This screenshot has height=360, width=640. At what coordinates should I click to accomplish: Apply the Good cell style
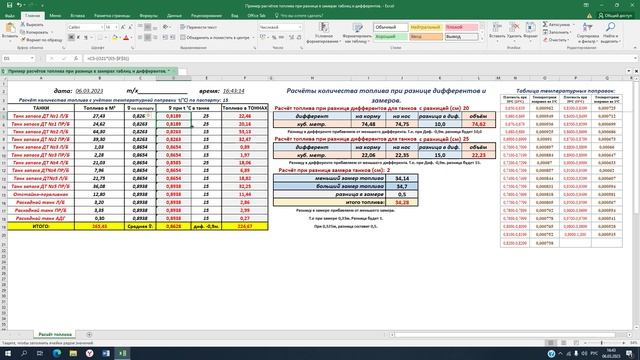[390, 37]
